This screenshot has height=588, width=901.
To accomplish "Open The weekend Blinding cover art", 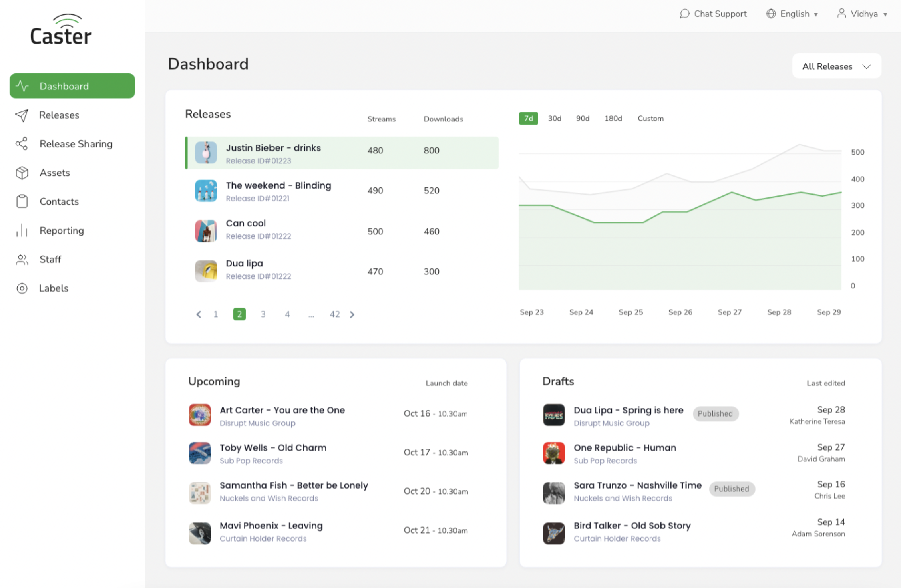I will tap(206, 191).
